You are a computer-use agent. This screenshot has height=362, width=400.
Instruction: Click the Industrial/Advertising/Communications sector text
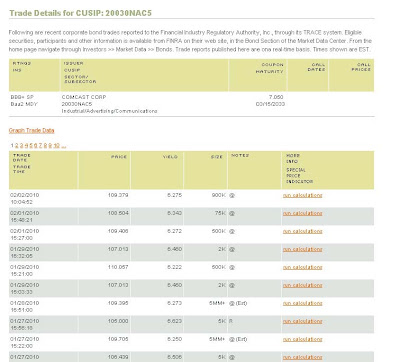click(109, 111)
